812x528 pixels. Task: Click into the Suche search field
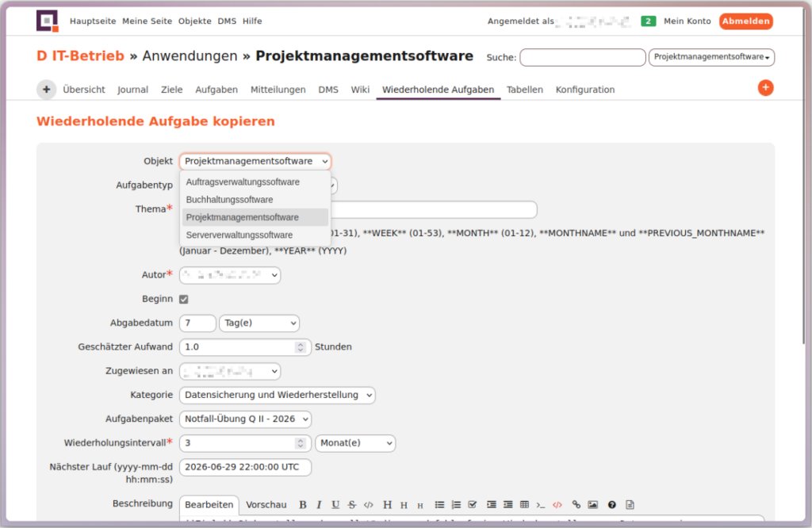tap(582, 57)
